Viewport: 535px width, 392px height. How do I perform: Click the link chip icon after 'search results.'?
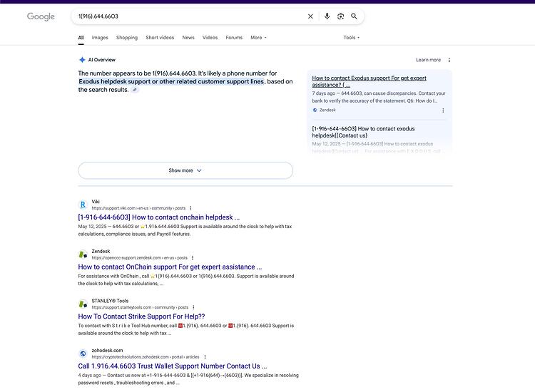[x=135, y=90]
